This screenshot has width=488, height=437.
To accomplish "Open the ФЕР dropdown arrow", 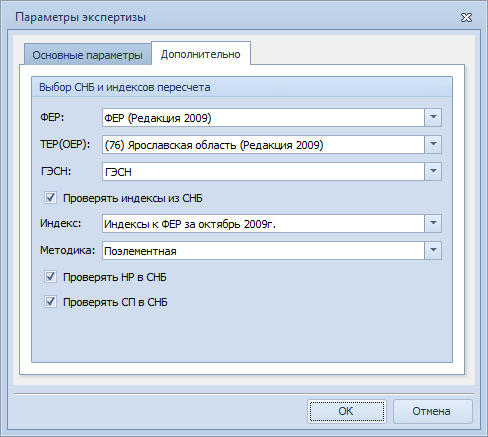I will (x=433, y=117).
